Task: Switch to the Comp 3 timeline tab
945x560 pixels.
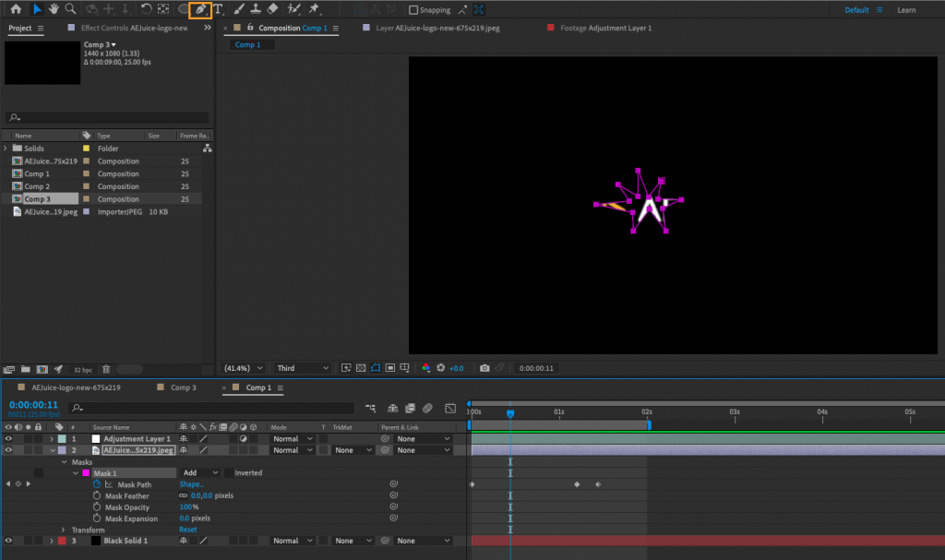Action: (x=185, y=387)
